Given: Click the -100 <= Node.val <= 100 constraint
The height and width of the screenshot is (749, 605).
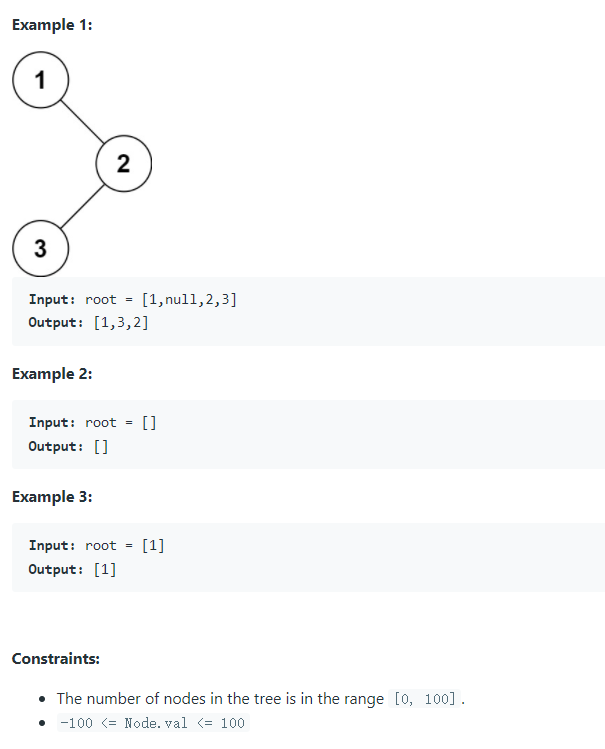Looking at the screenshot, I should [x=153, y=723].
